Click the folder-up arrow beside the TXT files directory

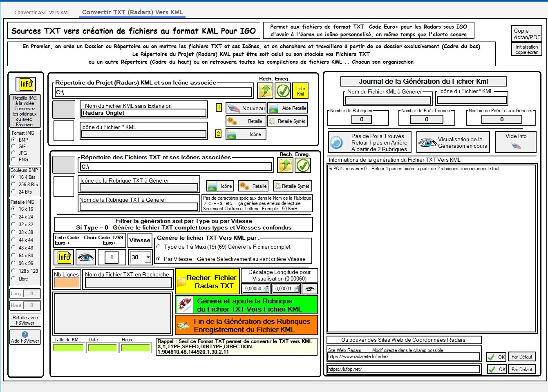285,165
